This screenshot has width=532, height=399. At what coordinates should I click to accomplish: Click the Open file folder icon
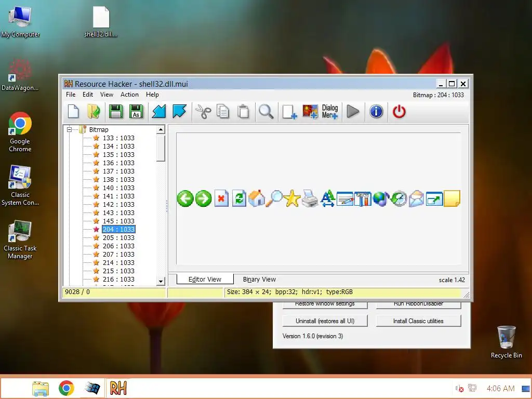coord(94,112)
